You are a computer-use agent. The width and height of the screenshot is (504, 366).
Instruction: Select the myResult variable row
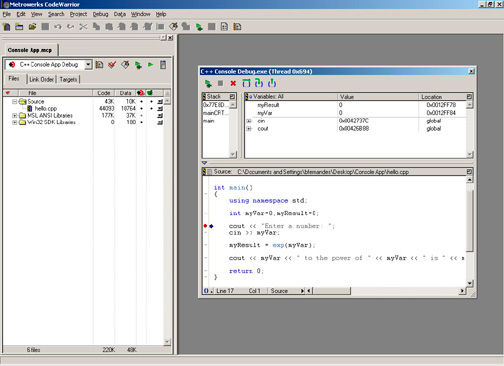point(355,105)
